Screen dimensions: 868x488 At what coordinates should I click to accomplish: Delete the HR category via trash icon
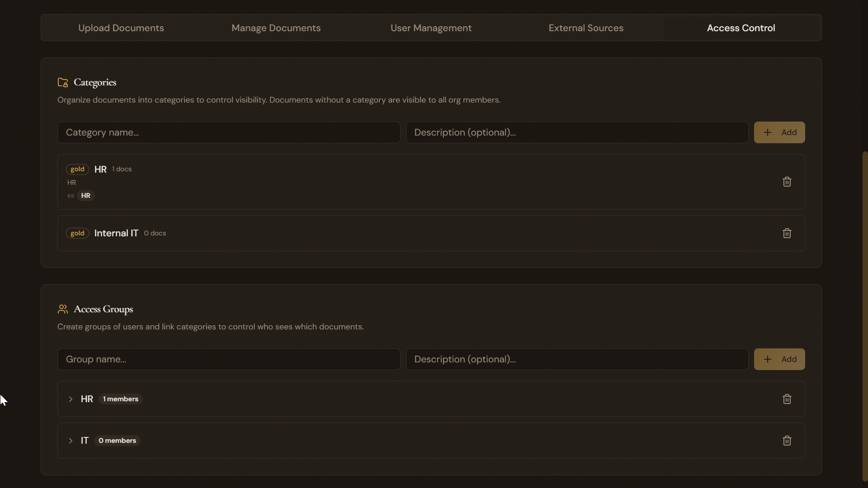pos(787,182)
